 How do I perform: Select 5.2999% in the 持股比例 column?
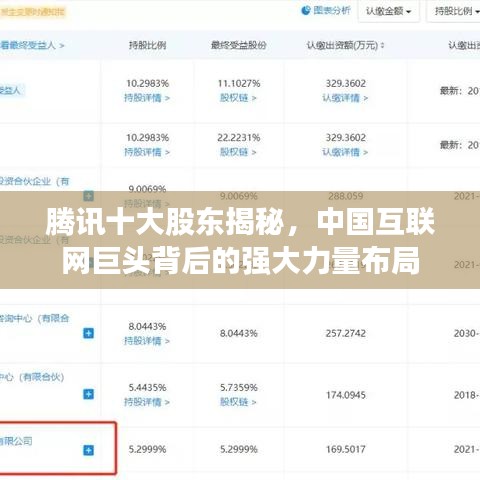[x=147, y=449]
